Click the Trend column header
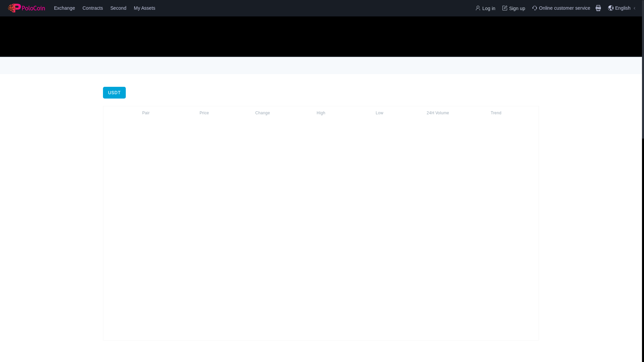The height and width of the screenshot is (362, 644). tap(496, 113)
